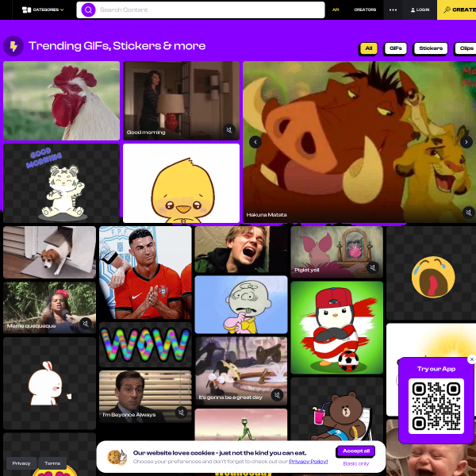
Task: Click the Terms footer button
Action: coord(52,463)
